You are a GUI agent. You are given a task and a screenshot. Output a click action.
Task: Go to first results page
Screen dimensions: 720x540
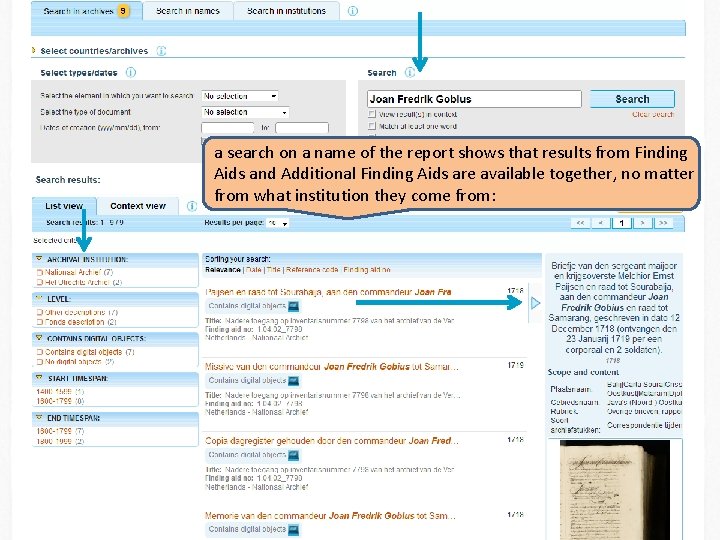(x=580, y=223)
